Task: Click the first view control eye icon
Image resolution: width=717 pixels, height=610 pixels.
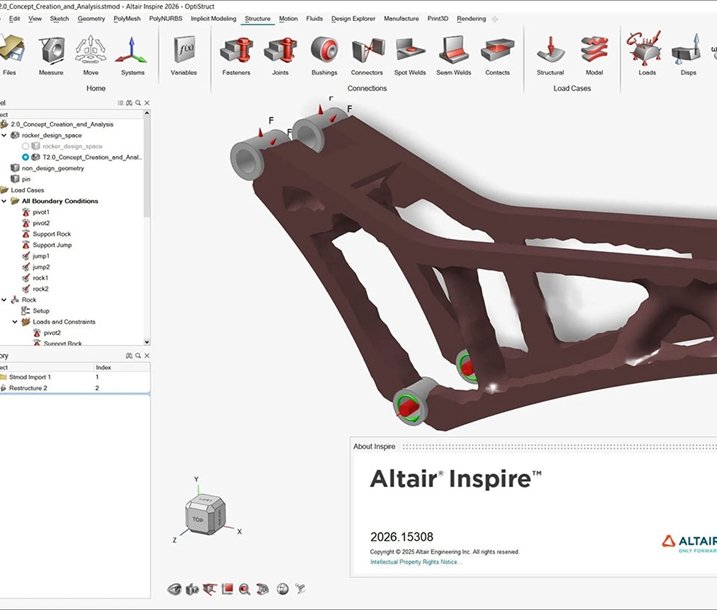Action: click(174, 589)
